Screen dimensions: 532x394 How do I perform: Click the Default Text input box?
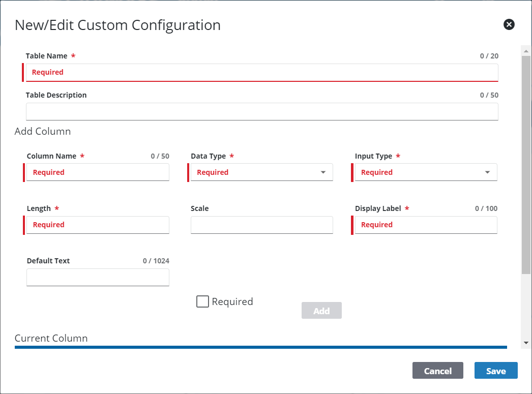pyautogui.click(x=98, y=277)
